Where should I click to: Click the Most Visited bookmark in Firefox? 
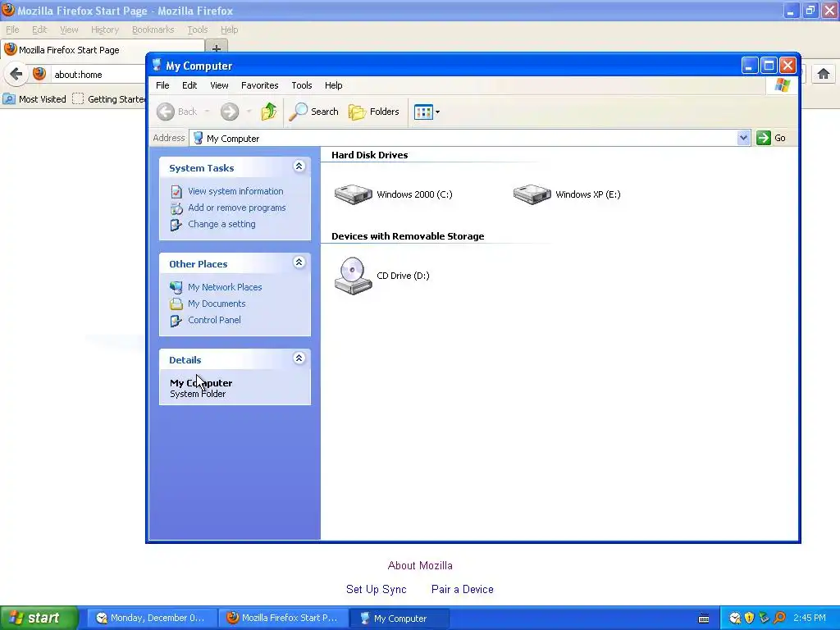(34, 99)
